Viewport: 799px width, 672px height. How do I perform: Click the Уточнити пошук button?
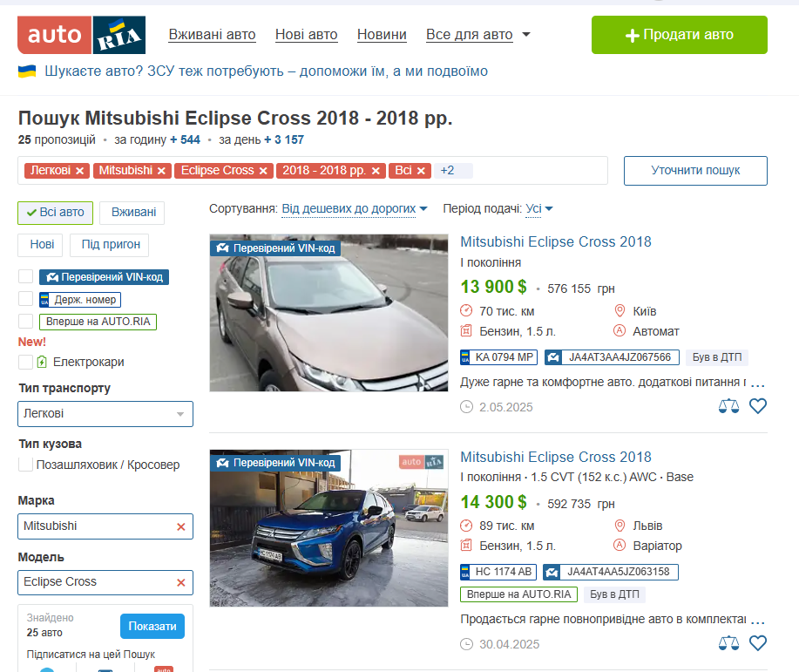tap(695, 171)
